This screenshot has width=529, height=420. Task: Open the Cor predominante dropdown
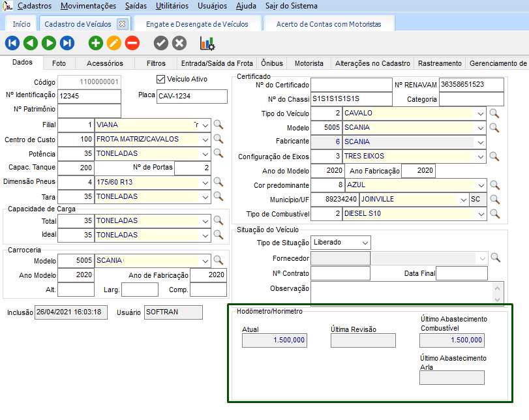(481, 185)
